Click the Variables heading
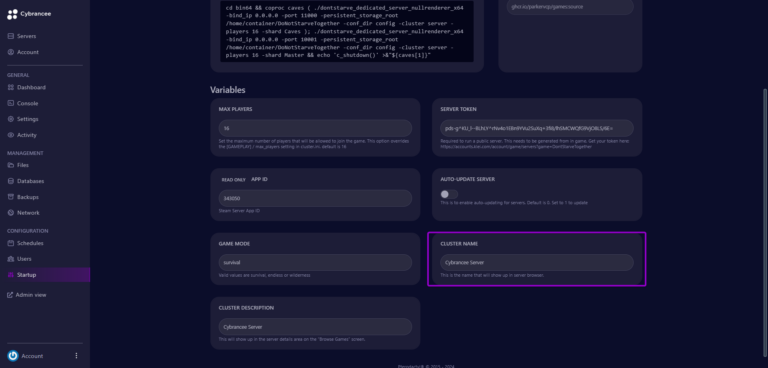Screen dimensions: 768x368 point(228,90)
